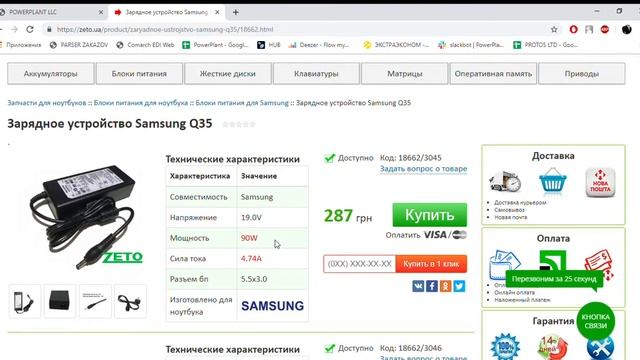Click the SAMSUNG brand logo in table
640x360 pixels.
[x=272, y=306]
